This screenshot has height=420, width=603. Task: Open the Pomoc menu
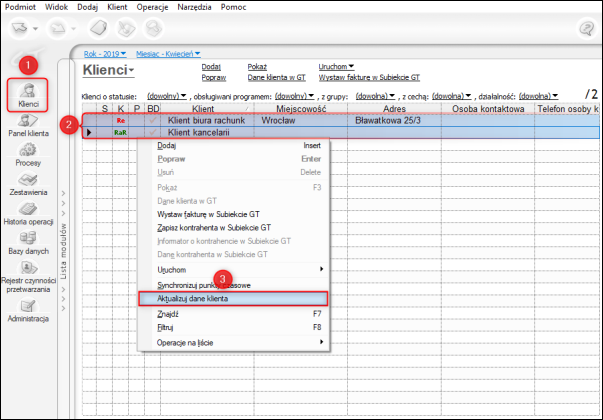[x=233, y=7]
